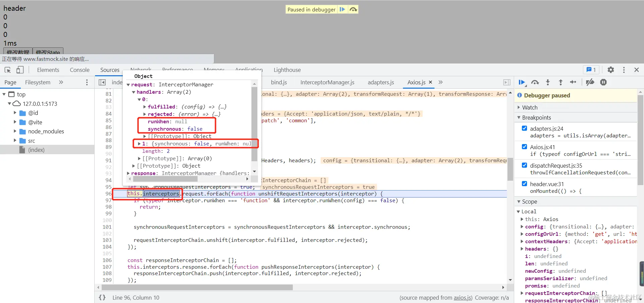Expand the response InterceptorManager property

128,173
